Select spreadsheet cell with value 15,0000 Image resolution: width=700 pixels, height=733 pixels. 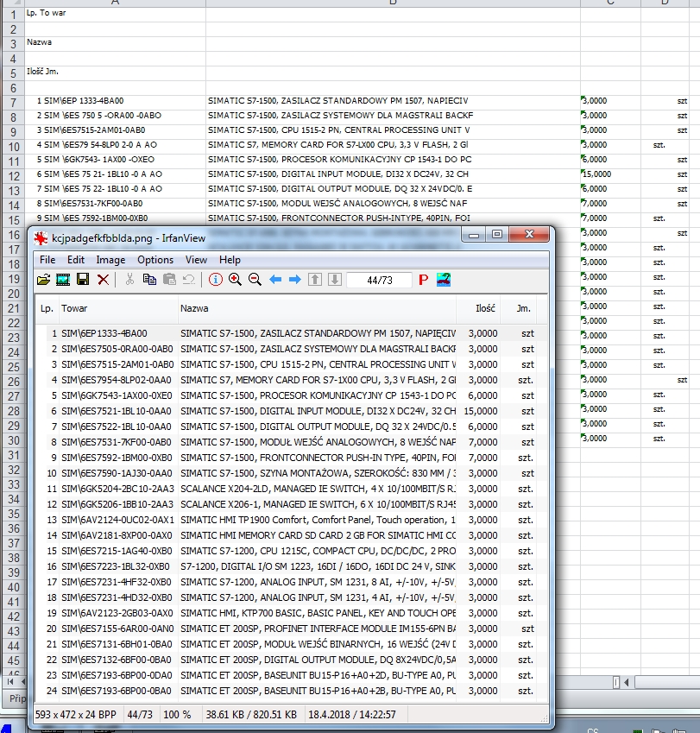point(610,176)
